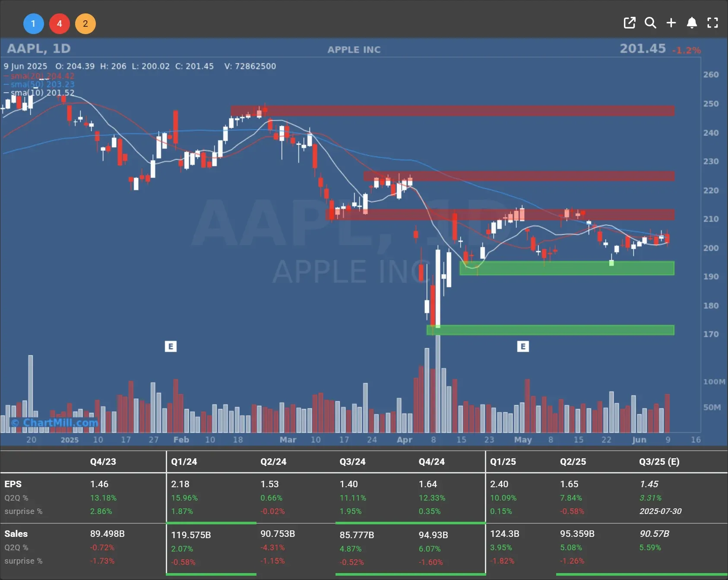Click Sales value 124.3B
This screenshot has width=728, height=580.
[x=505, y=534]
